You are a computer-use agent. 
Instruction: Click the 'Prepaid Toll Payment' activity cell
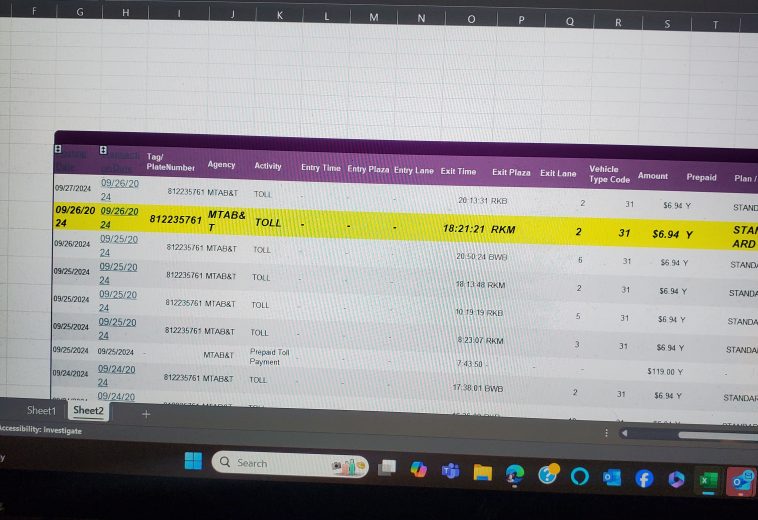coord(269,357)
